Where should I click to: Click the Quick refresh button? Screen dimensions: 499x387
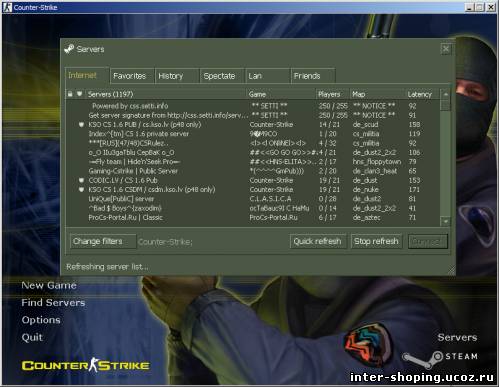318,241
